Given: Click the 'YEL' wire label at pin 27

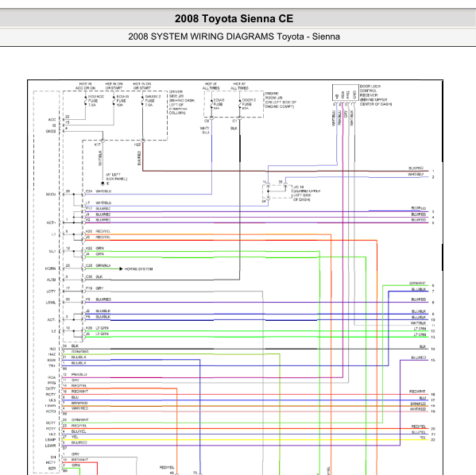Looking at the screenshot, I should click(x=75, y=438).
